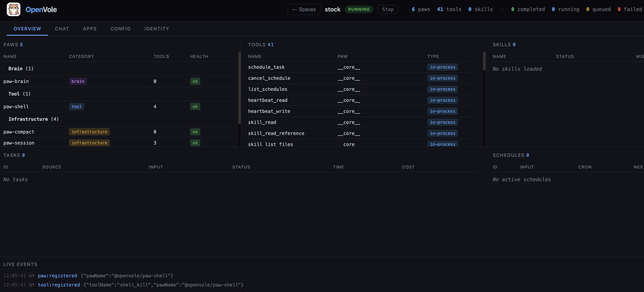Screen dimensions: 644x292
Task: Select the schedule_task tool row
Action: pos(362,67)
